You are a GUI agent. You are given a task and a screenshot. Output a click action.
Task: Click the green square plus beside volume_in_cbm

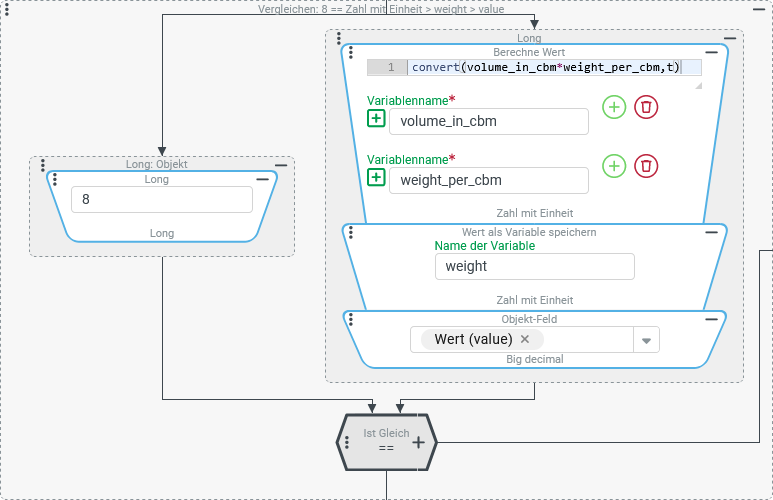pyautogui.click(x=376, y=119)
